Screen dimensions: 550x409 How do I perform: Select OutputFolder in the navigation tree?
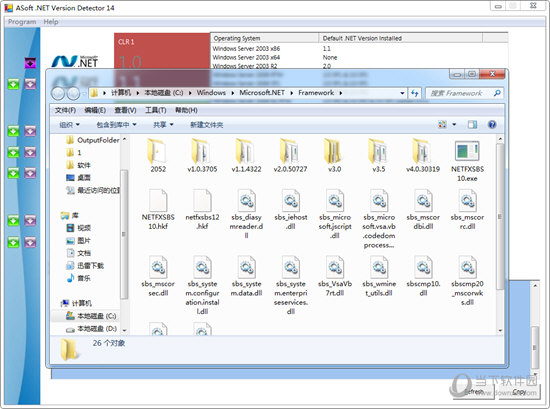point(94,140)
